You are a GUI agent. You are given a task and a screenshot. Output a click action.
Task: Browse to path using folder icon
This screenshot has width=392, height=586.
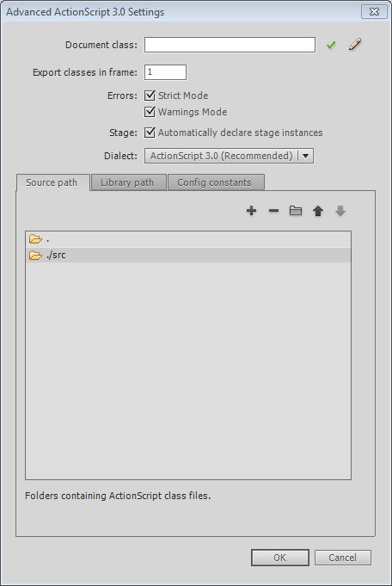tap(296, 211)
